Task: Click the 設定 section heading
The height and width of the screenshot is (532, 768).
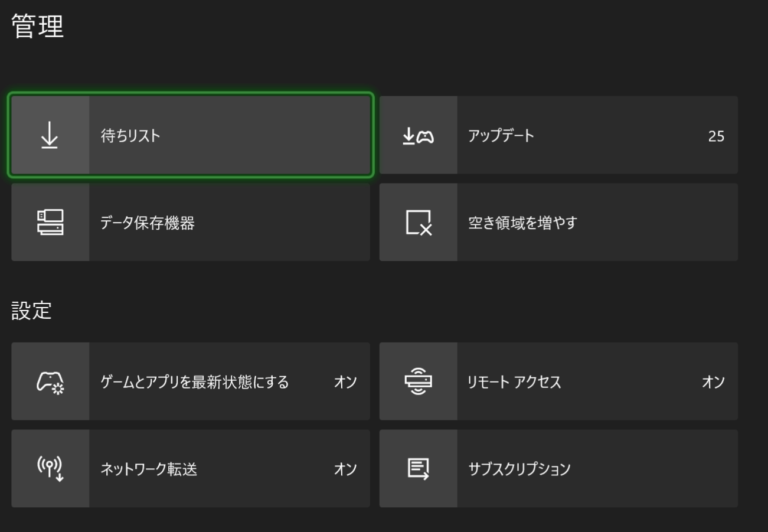Action: point(32,311)
